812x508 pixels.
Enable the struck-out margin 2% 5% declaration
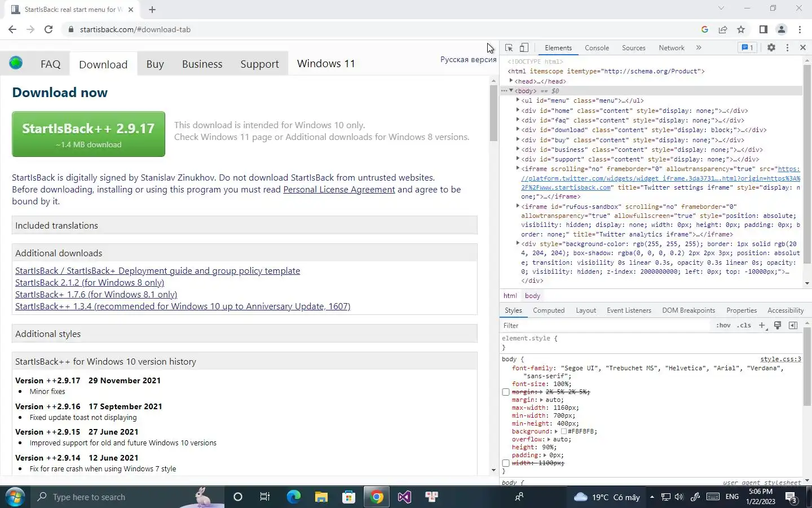click(x=506, y=392)
